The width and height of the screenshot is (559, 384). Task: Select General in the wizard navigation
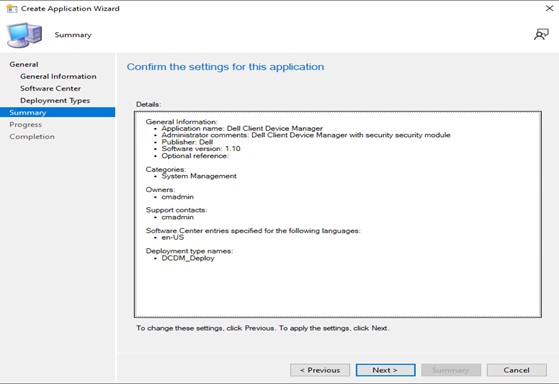[x=24, y=65]
